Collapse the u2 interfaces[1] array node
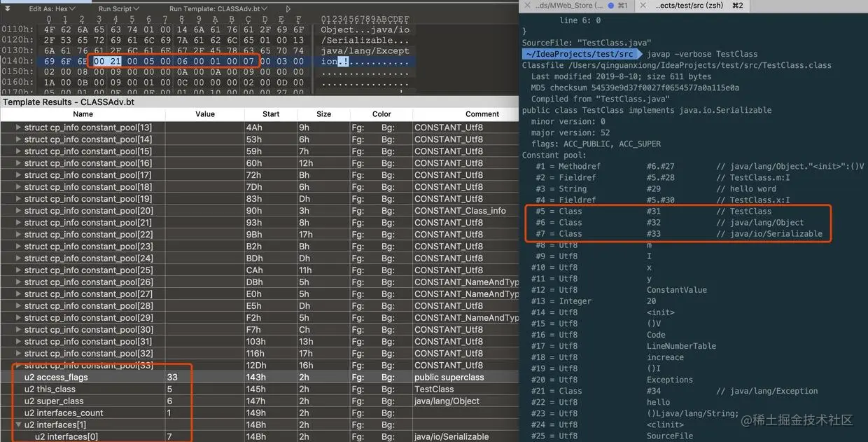This screenshot has width=868, height=442. point(19,425)
